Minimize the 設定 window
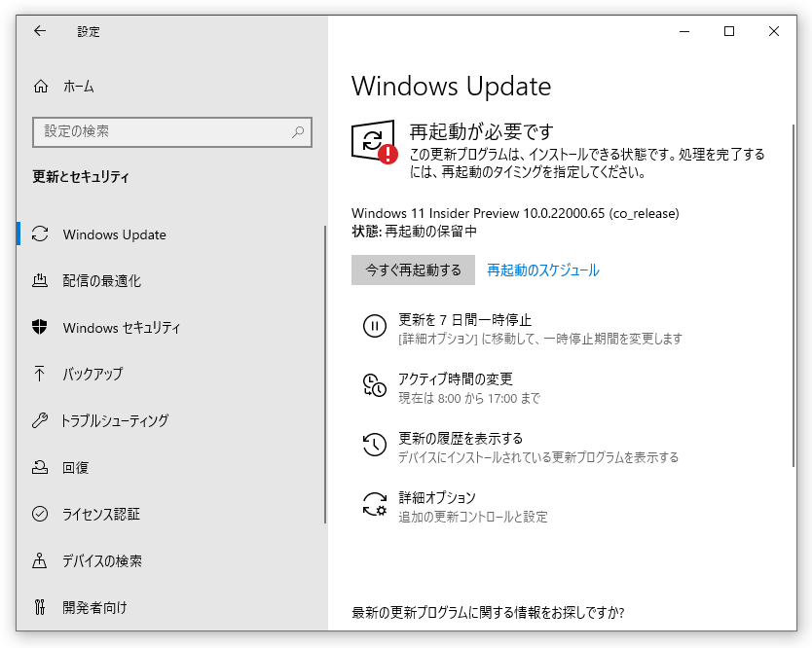The width and height of the screenshot is (812, 648). tap(684, 31)
